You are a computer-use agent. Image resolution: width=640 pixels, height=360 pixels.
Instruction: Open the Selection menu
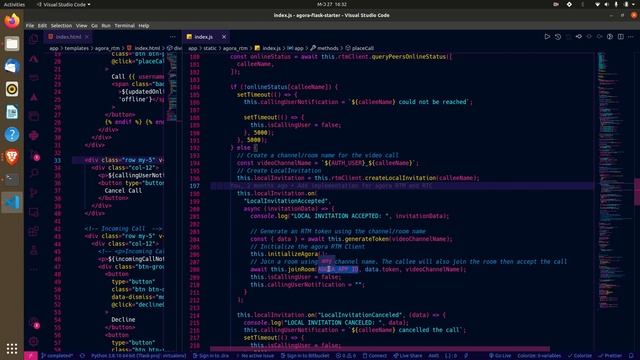point(61,26)
